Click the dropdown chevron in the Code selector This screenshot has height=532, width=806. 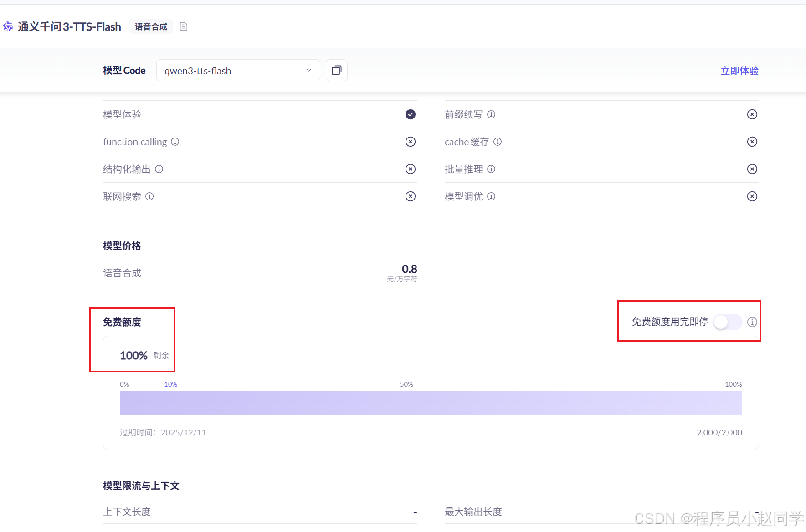tap(308, 70)
